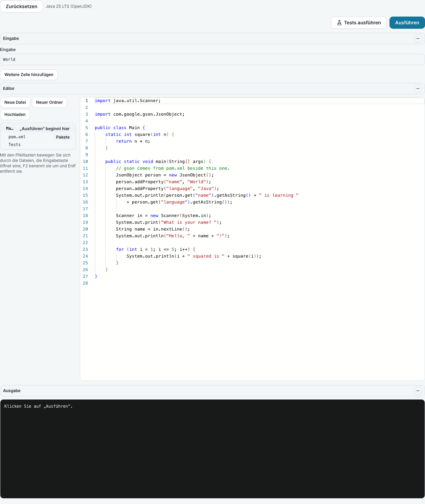Select the Main file in file tree
This screenshot has width=425, height=504.
coord(10,128)
